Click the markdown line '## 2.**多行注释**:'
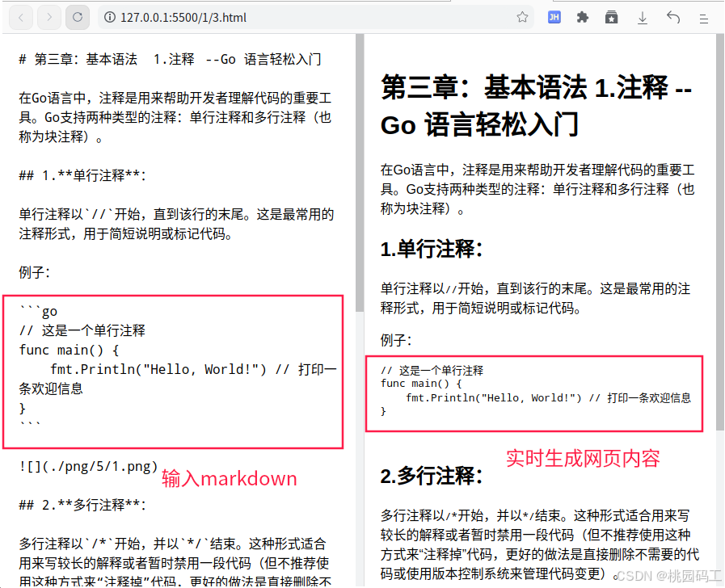Viewport: 725px width, 588px height. click(x=82, y=506)
